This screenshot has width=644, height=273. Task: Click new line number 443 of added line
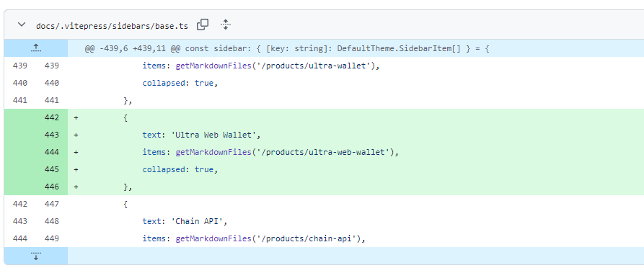[52, 135]
